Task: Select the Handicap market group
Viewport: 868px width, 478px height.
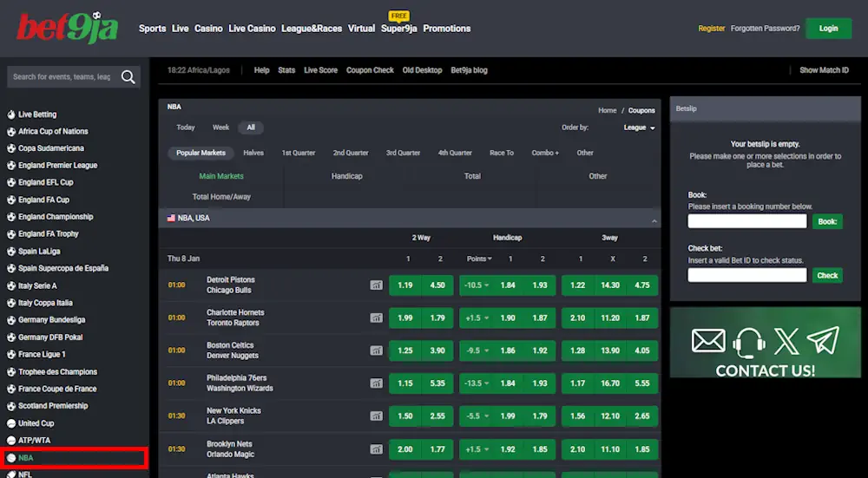Action: click(x=346, y=176)
